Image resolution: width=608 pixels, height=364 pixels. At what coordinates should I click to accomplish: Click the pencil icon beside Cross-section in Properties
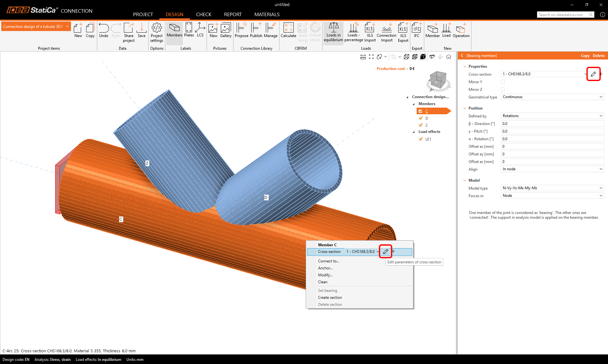click(x=593, y=74)
